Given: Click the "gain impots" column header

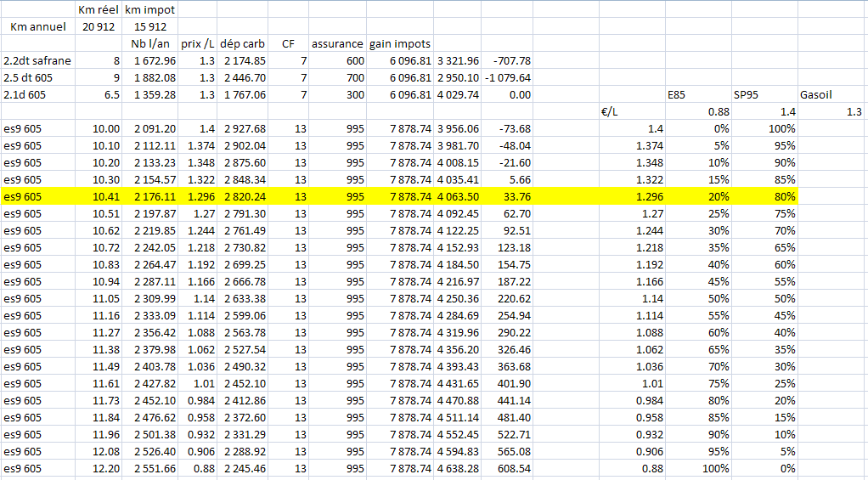Looking at the screenshot, I should coord(400,43).
